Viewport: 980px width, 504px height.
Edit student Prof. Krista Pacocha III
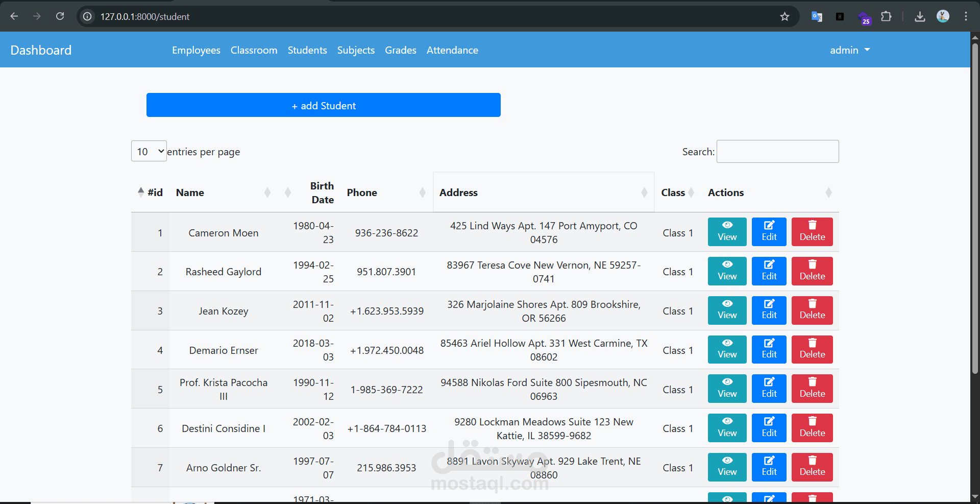769,389
